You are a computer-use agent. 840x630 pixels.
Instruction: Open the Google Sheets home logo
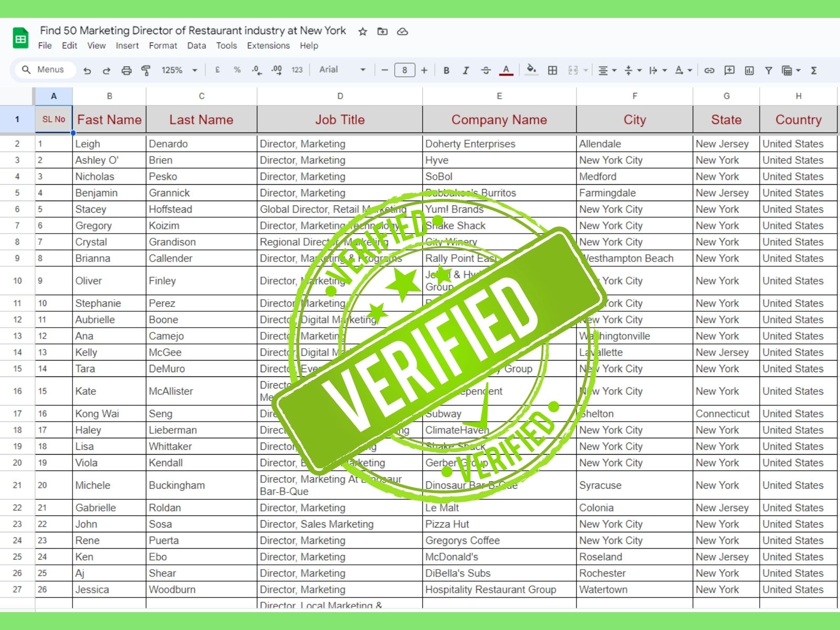pyautogui.click(x=20, y=38)
